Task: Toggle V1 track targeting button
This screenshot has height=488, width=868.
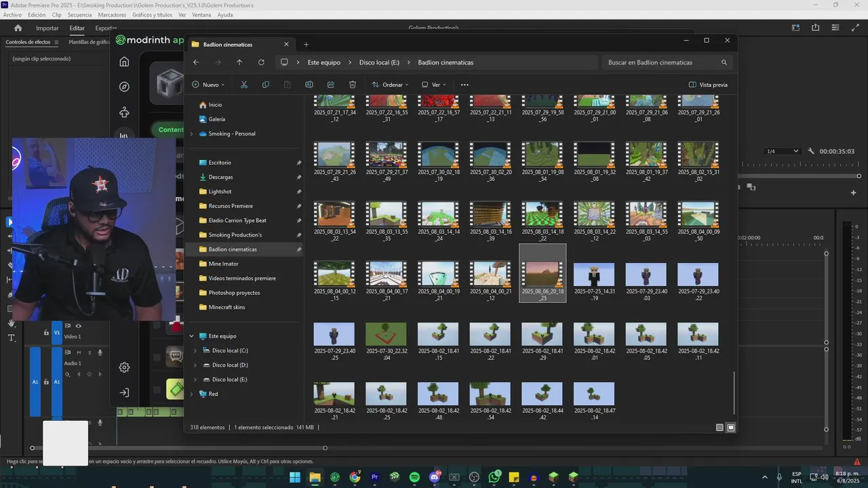Action: click(x=57, y=333)
